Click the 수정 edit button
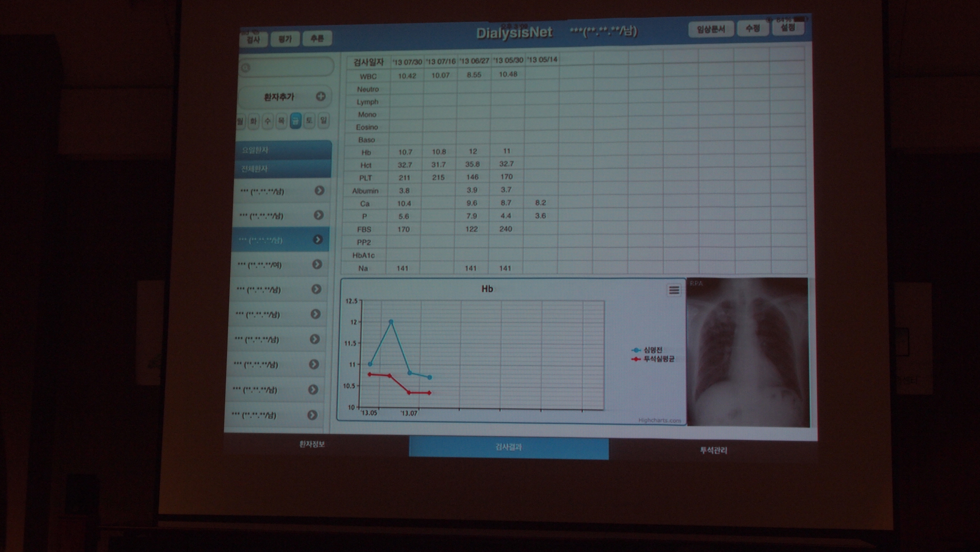This screenshot has width=980, height=552. (752, 28)
